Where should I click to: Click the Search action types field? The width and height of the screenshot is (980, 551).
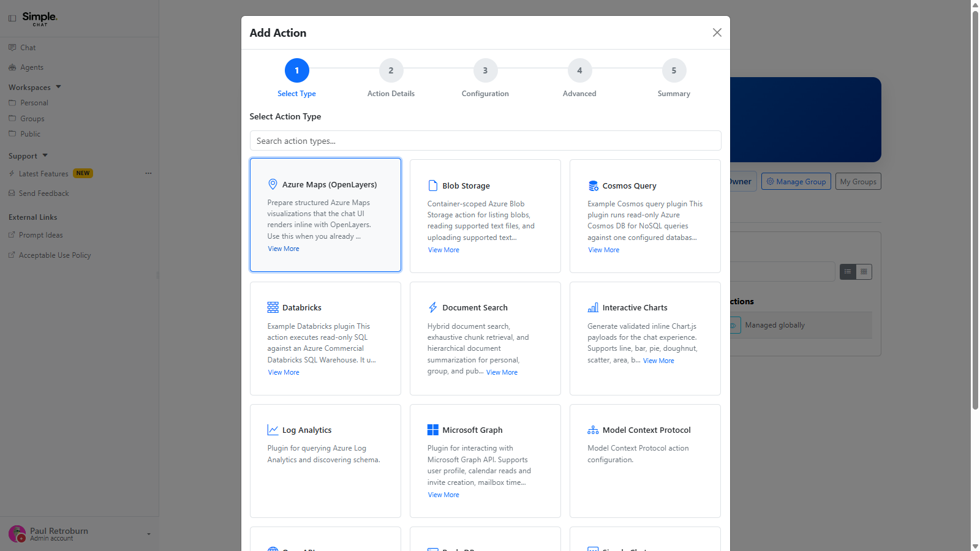[x=486, y=141]
